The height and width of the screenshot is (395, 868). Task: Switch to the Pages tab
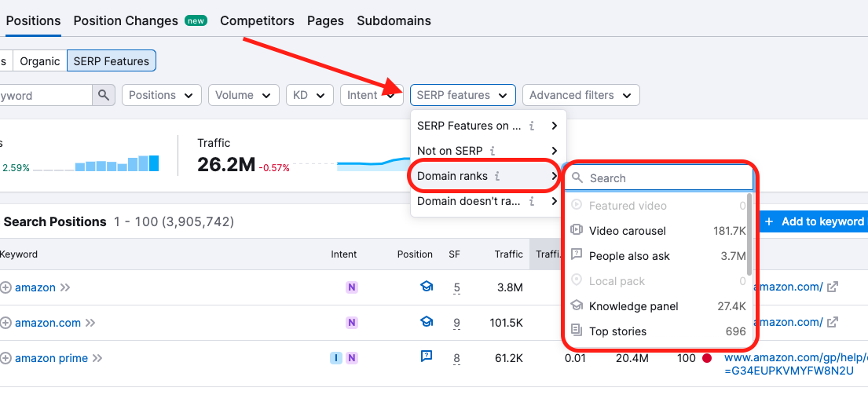point(325,21)
